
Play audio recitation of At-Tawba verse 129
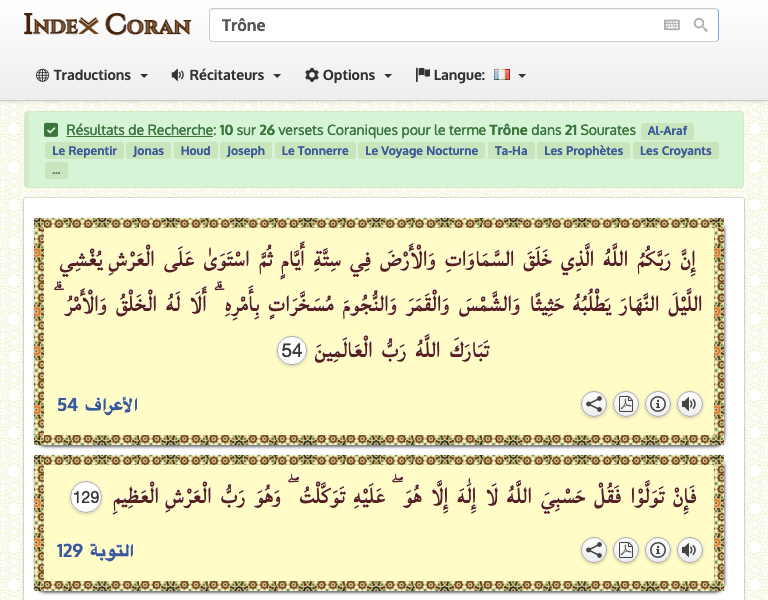pos(689,550)
